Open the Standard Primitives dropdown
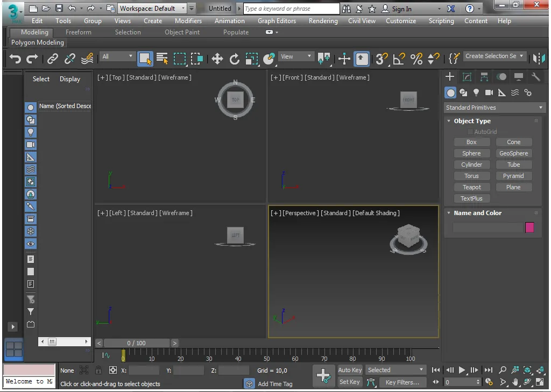Image resolution: width=551 pixels, height=392 pixels. point(495,108)
